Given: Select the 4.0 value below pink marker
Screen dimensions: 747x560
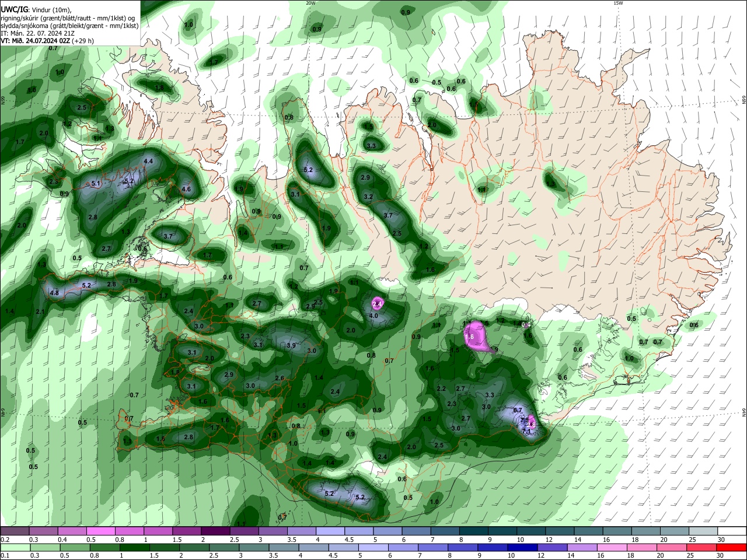Looking at the screenshot, I should click(373, 316).
